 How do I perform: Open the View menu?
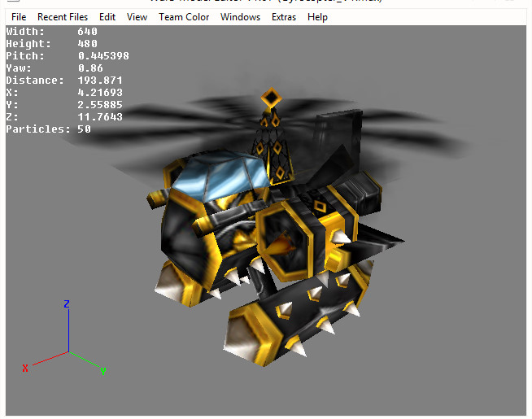(137, 17)
